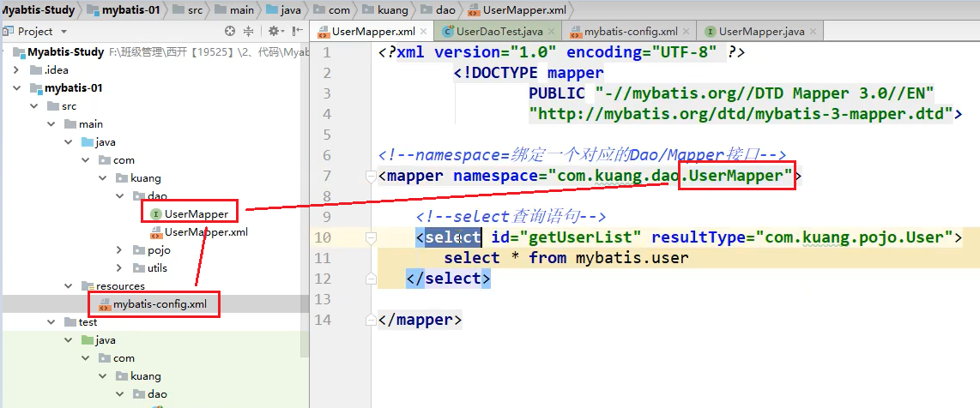
Task: Collapse the kuang package under main
Action: (102, 178)
